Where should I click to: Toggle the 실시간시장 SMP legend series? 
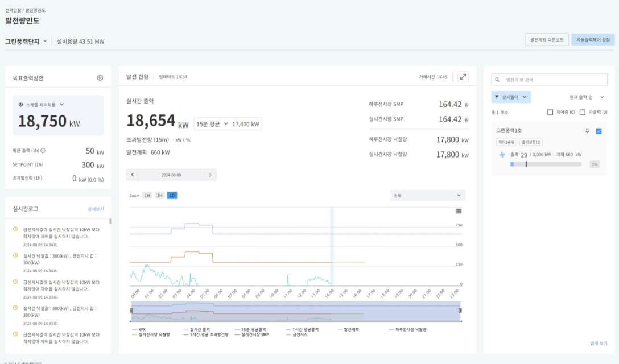(x=251, y=334)
